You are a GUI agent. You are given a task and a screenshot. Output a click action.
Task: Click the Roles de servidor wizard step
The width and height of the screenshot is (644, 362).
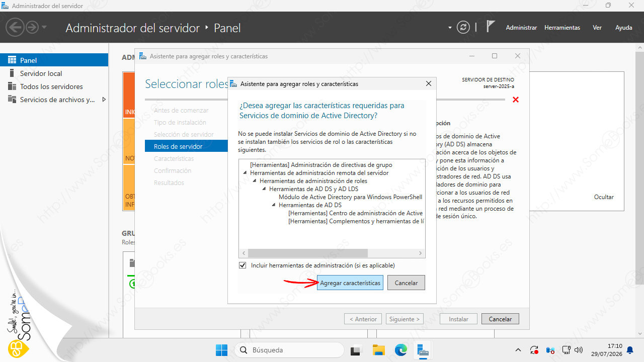[x=186, y=146]
